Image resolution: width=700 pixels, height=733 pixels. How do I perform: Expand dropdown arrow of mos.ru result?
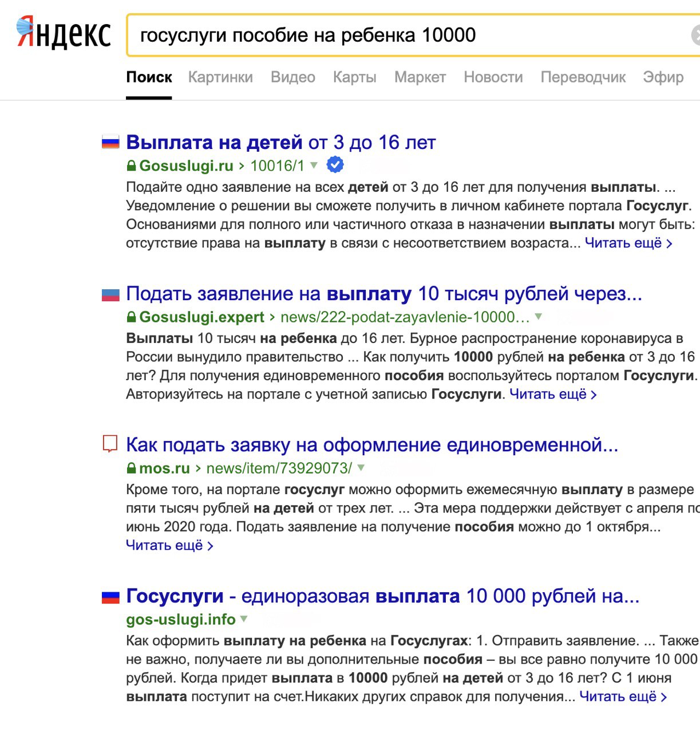pyautogui.click(x=361, y=467)
